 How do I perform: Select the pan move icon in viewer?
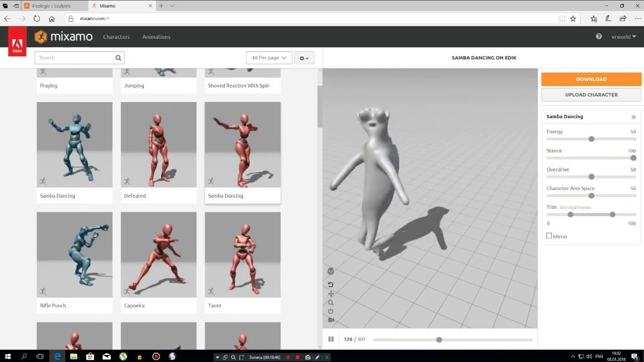click(x=331, y=294)
